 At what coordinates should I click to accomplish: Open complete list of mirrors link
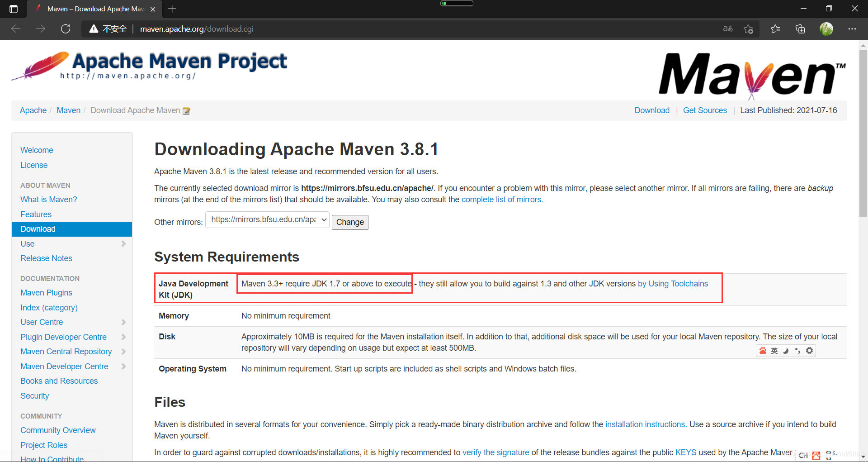tap(502, 200)
